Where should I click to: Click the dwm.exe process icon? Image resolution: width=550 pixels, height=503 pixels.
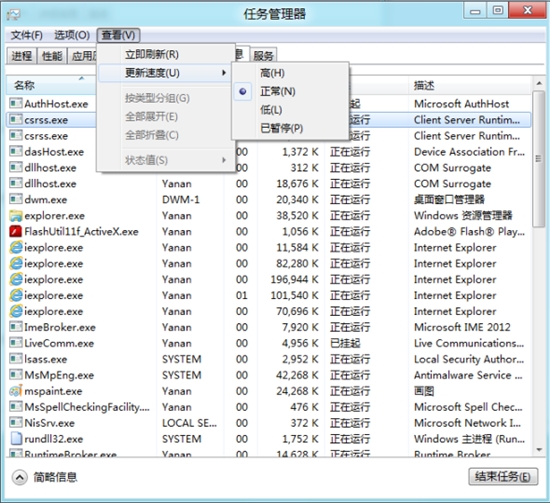point(15,199)
